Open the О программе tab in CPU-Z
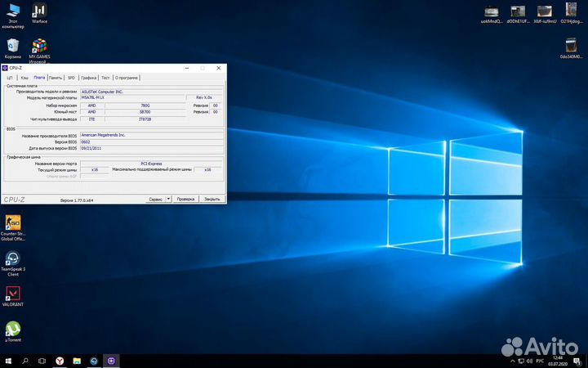Image resolution: width=588 pixels, height=368 pixels. 127,78
